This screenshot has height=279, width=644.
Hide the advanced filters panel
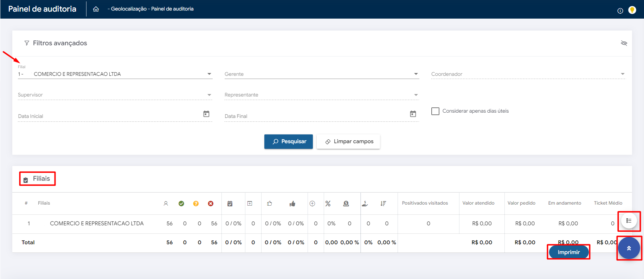(x=624, y=43)
